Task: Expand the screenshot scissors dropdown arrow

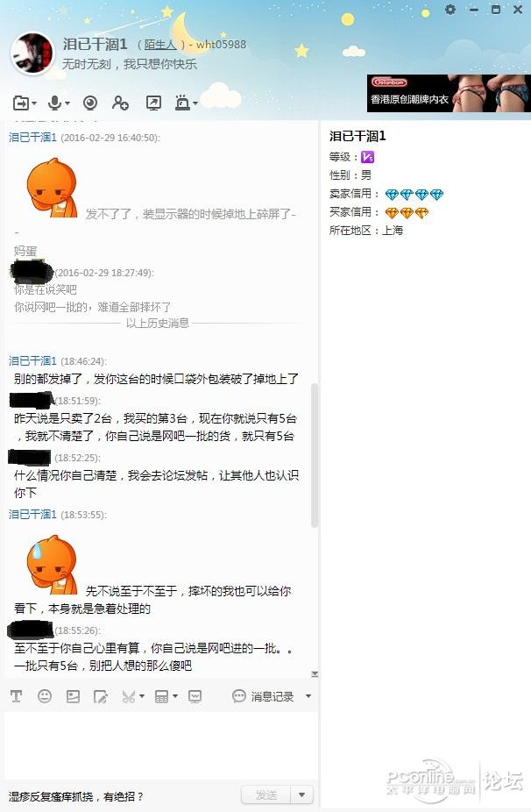Action: point(142,696)
